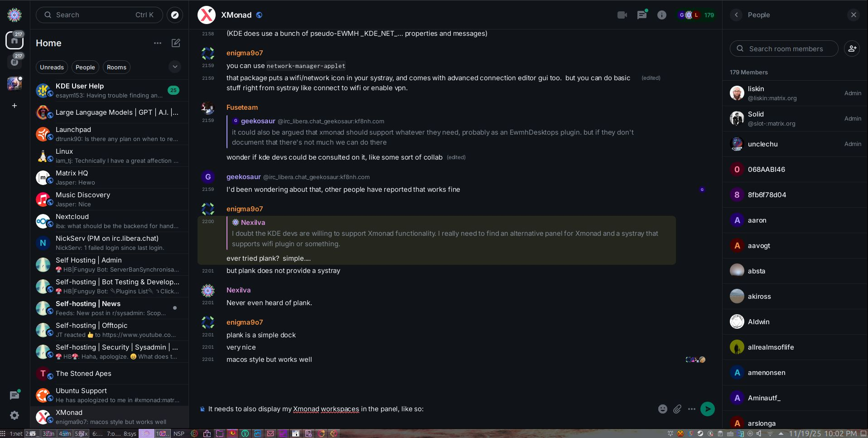
Task: Toggle the People filter chip
Action: coord(85,67)
